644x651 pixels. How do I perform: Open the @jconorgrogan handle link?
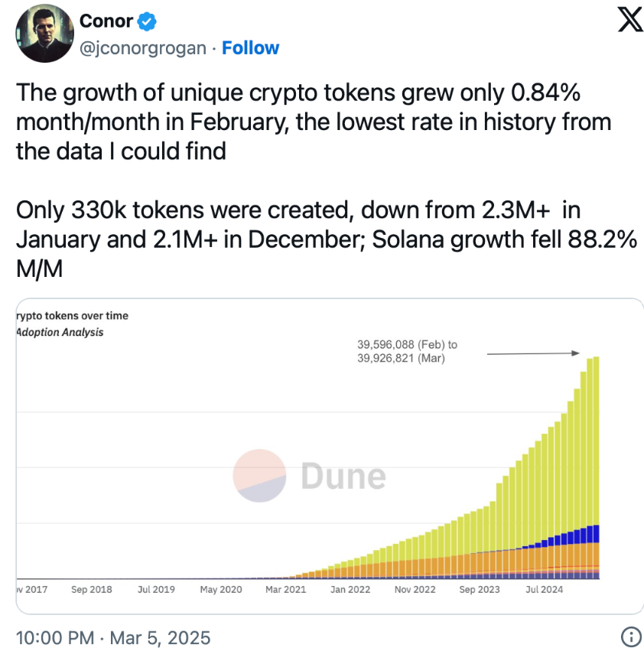point(143,48)
